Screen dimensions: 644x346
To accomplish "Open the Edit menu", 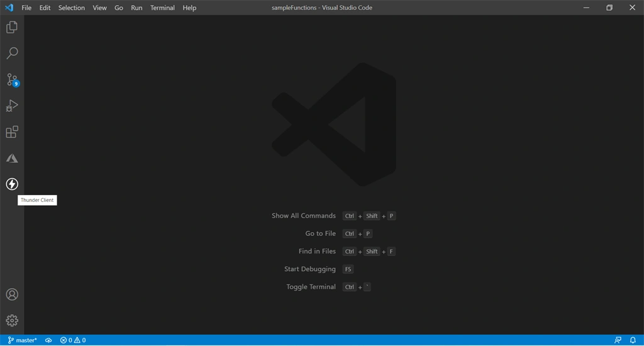I will point(45,8).
